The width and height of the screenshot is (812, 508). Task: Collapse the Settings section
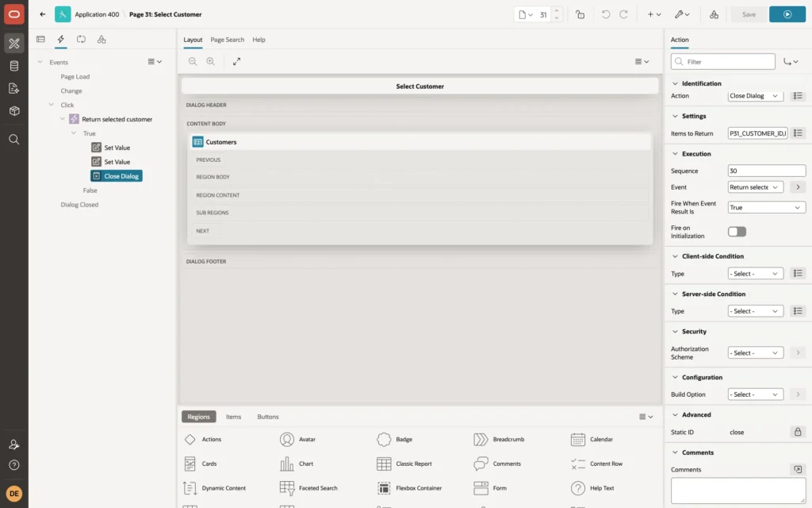click(675, 116)
